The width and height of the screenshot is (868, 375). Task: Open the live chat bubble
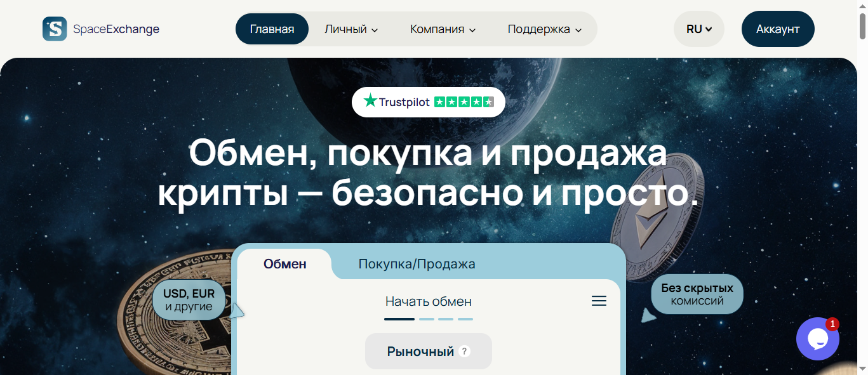pyautogui.click(x=818, y=339)
